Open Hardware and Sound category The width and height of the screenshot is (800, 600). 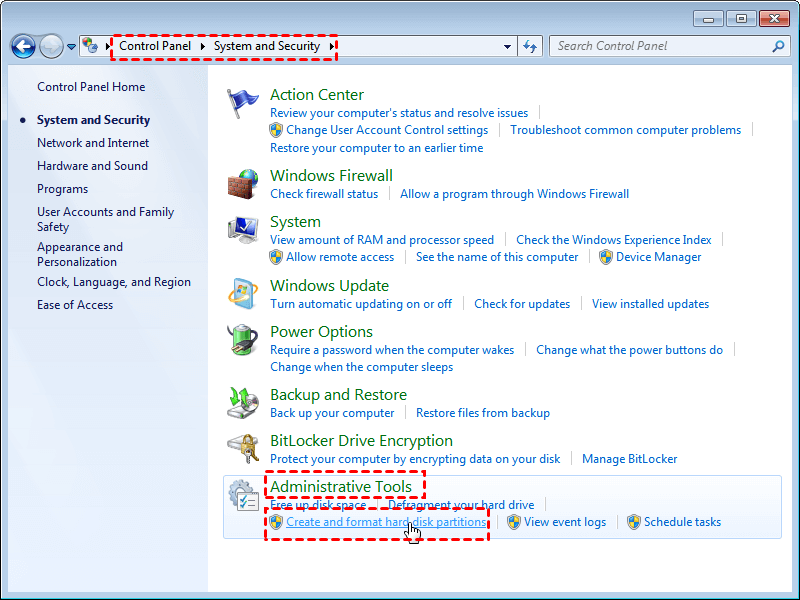coord(92,166)
